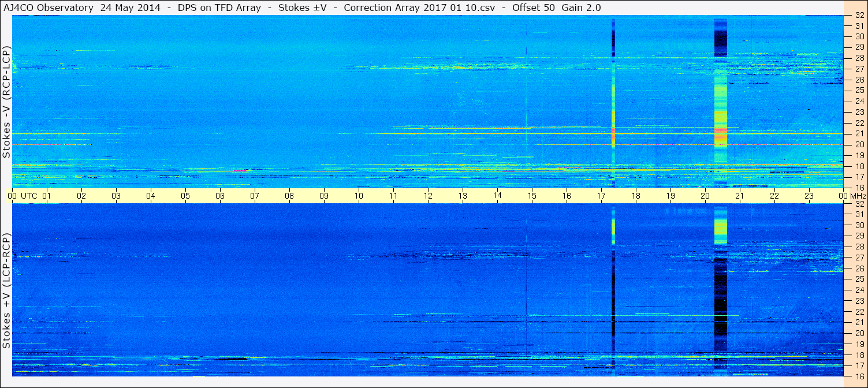Click the solar burst near 20:30 in upper spectrogram
868x388 pixels.
[720, 102]
